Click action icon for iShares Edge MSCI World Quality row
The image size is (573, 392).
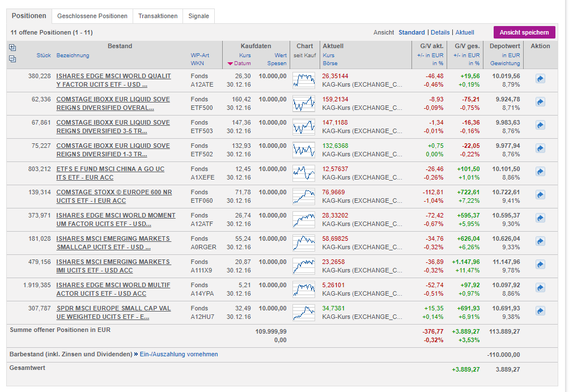[540, 79]
